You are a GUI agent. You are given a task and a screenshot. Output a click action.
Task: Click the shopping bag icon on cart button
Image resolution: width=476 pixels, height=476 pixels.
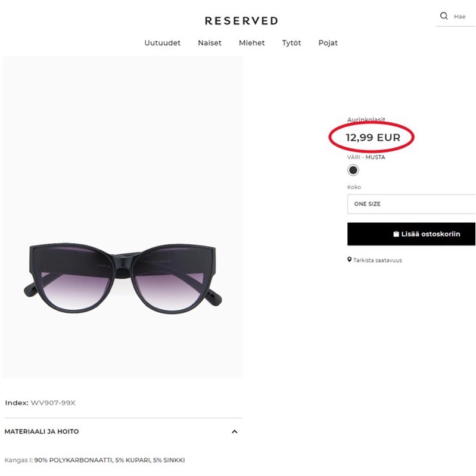(x=396, y=234)
